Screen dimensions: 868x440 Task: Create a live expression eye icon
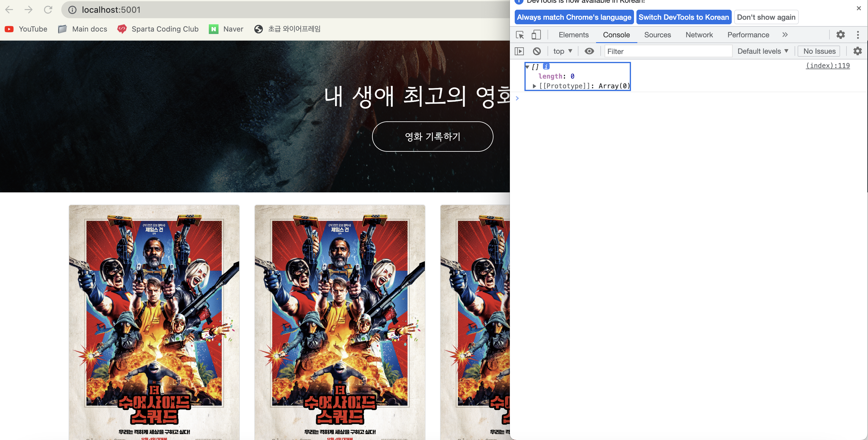(x=589, y=51)
